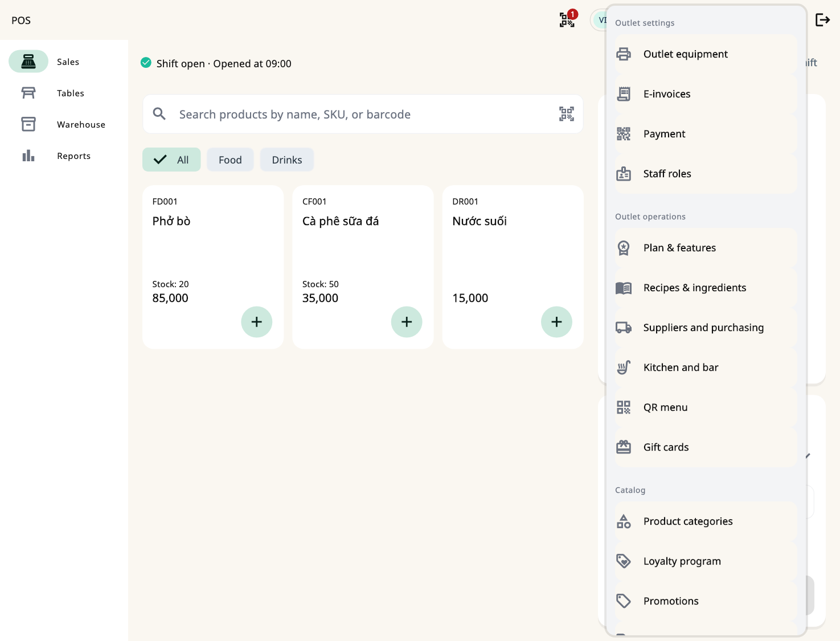The image size is (840, 641).
Task: Open QR menu settings
Action: coord(706,407)
